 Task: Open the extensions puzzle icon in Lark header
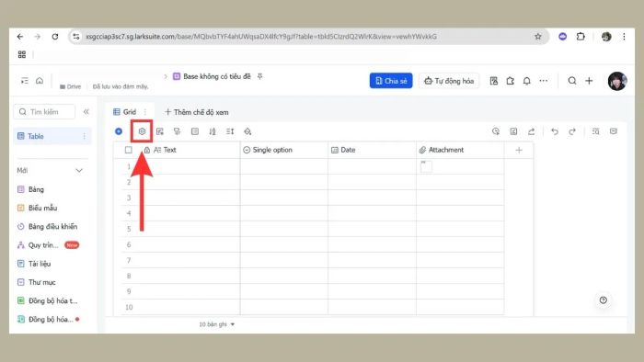[510, 81]
